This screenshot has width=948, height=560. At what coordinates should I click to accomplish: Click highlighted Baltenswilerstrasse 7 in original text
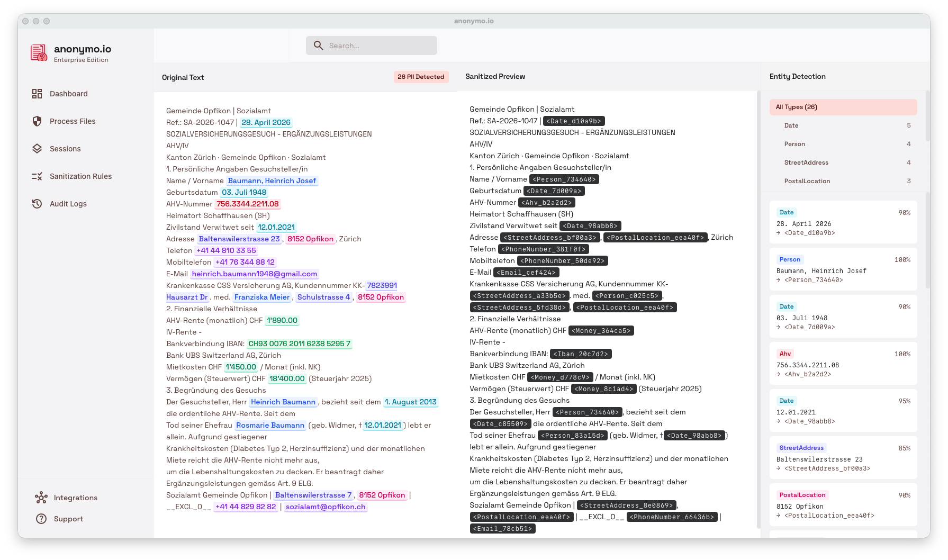[x=313, y=495]
